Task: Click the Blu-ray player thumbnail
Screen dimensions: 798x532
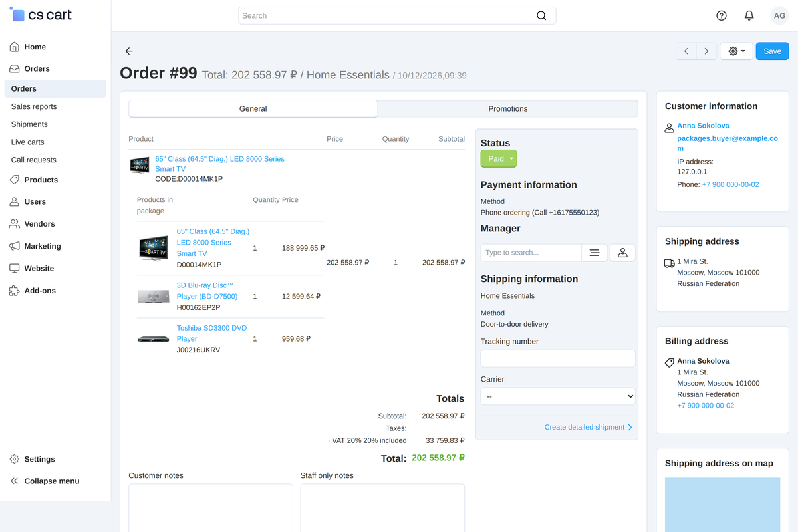Action: (154, 296)
